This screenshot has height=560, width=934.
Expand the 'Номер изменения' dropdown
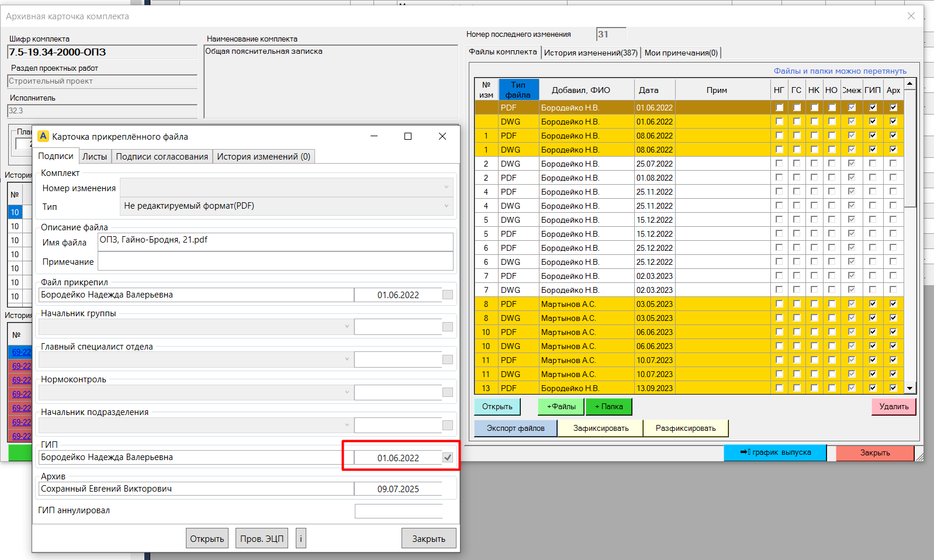tap(286, 188)
